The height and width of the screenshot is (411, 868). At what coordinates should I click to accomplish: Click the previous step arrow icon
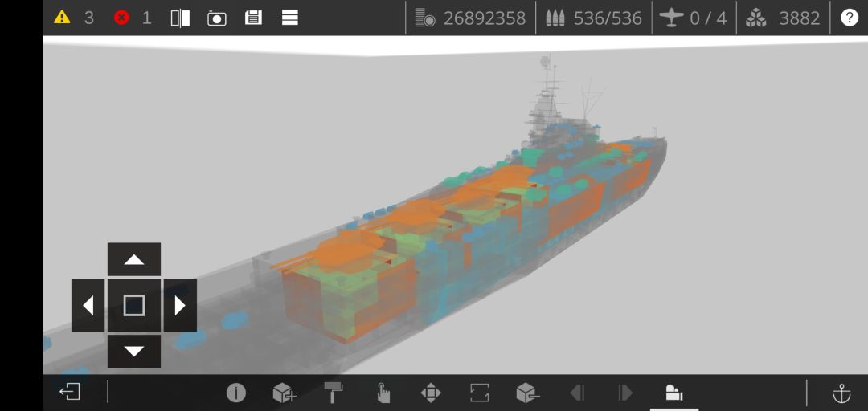pos(577,393)
